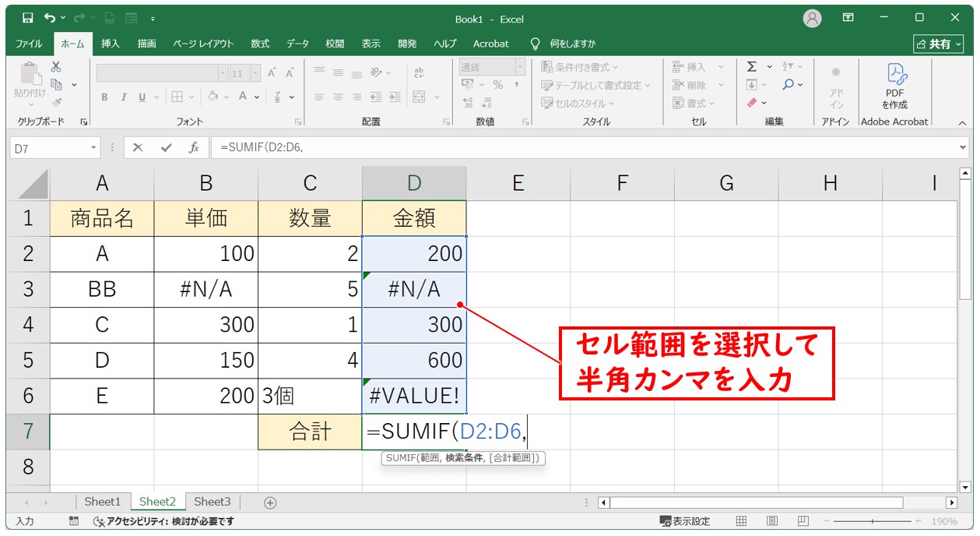
Task: Click the Undo arrow icon
Action: tap(51, 18)
